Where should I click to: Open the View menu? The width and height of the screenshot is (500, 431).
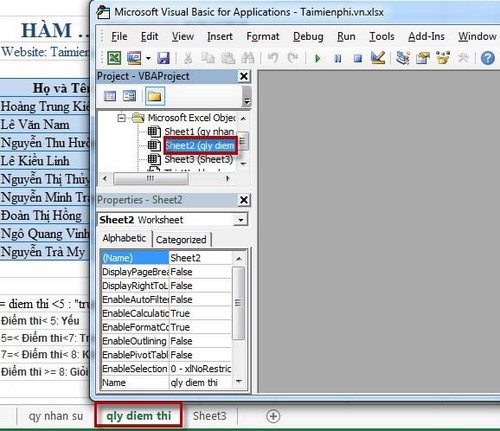coord(183,36)
